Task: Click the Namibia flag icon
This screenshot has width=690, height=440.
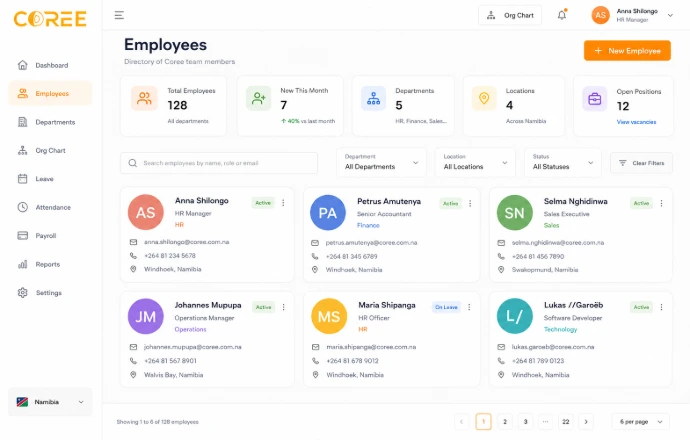Action: (x=22, y=402)
